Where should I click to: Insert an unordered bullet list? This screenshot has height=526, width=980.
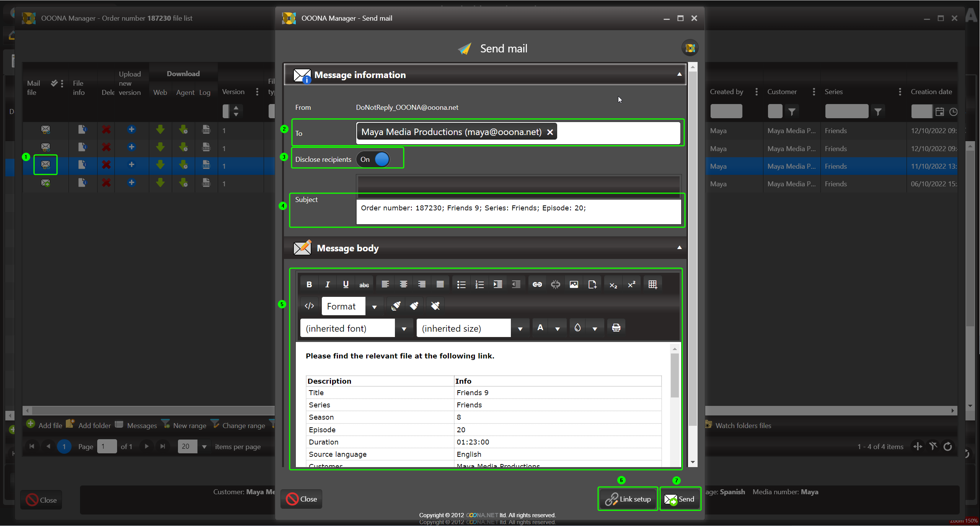tap(461, 284)
